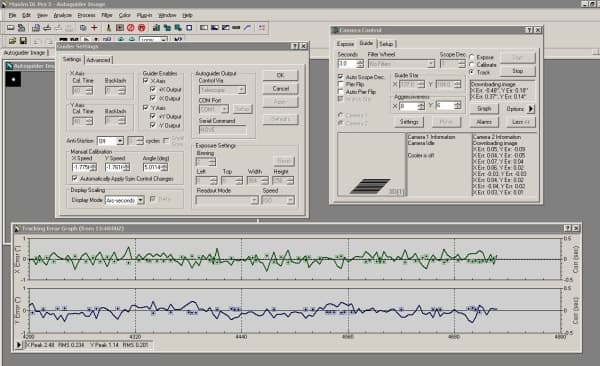The image size is (600, 366).
Task: Expand the Options arrow in Camera Control
Action: tap(531, 109)
